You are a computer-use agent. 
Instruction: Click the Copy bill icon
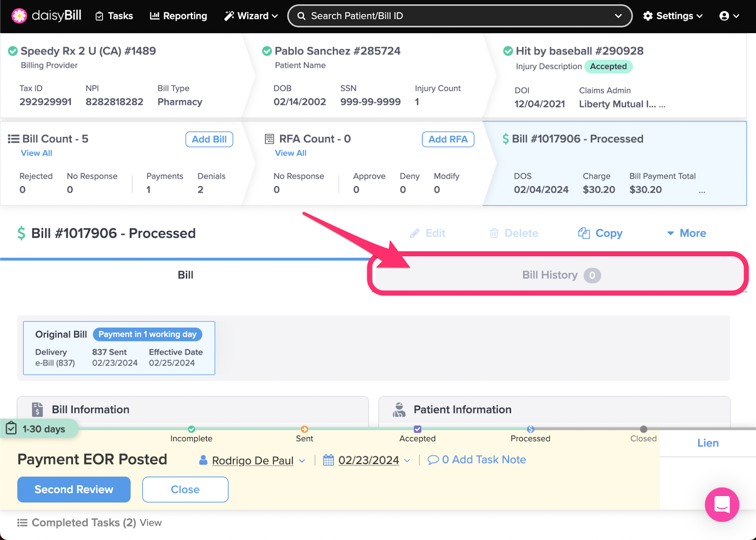tap(584, 233)
